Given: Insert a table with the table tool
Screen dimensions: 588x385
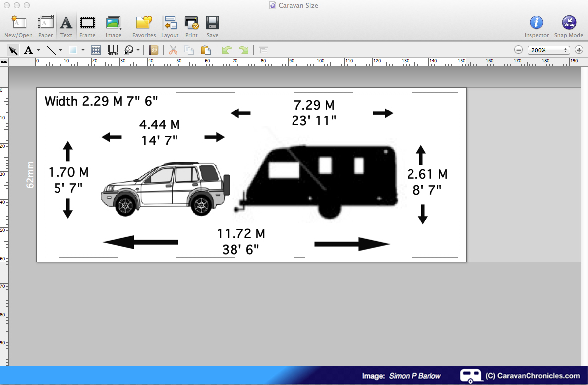Looking at the screenshot, I should (96, 50).
